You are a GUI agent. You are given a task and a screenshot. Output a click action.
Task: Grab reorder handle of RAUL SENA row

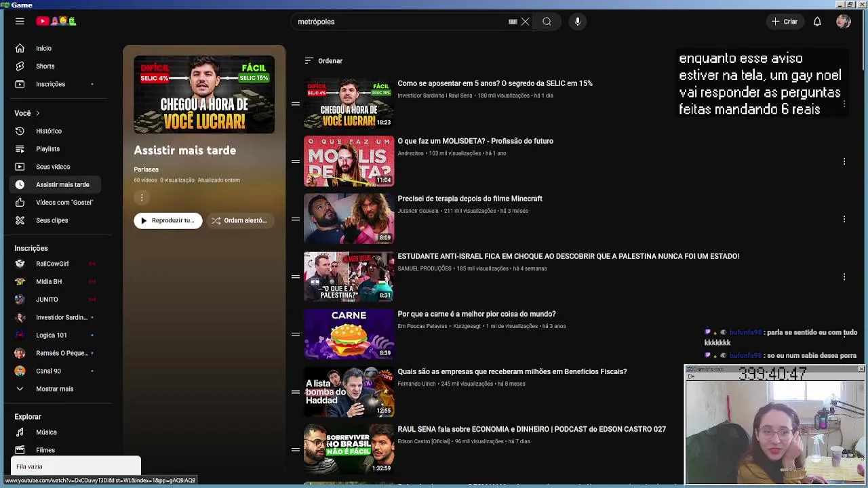coord(296,449)
